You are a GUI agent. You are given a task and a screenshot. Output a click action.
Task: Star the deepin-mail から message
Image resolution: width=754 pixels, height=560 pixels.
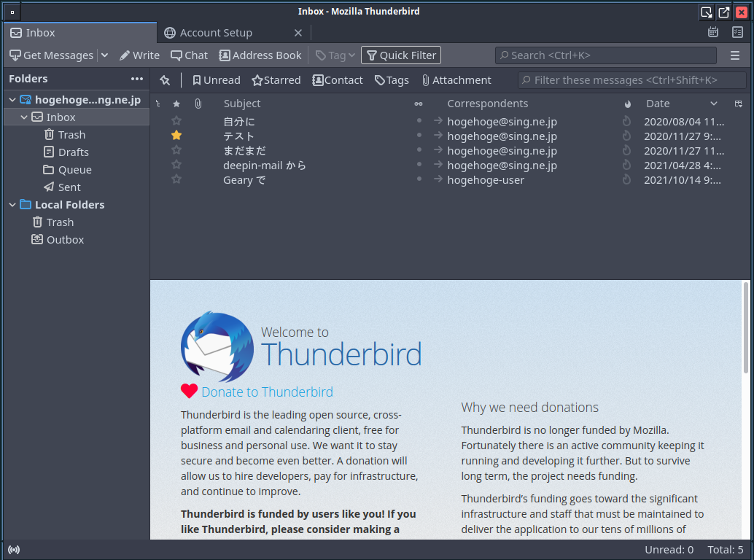pyautogui.click(x=176, y=164)
